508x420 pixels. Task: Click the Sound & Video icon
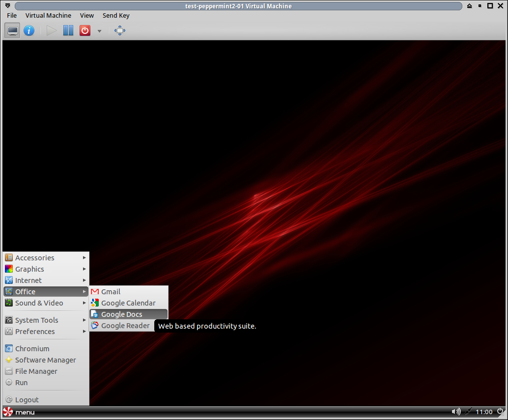click(9, 303)
